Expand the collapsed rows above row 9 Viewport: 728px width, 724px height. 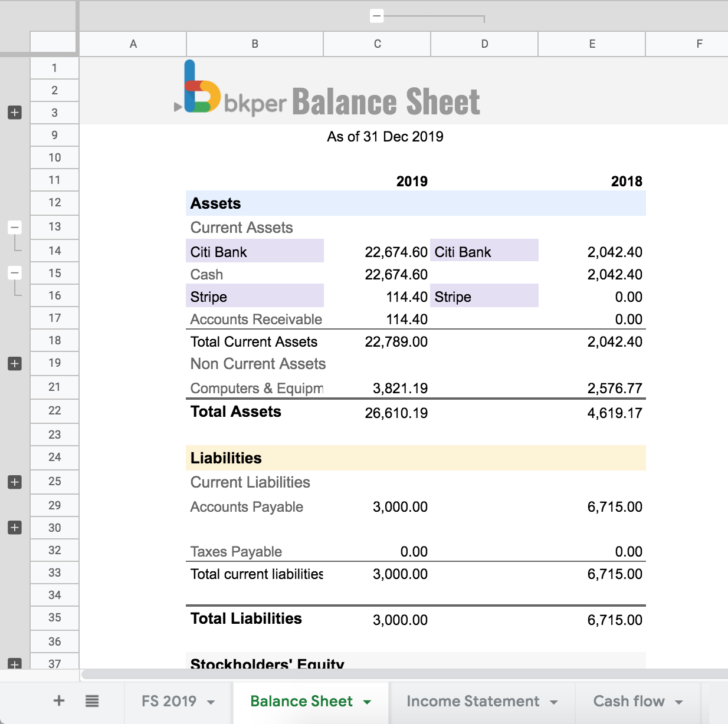[x=14, y=113]
